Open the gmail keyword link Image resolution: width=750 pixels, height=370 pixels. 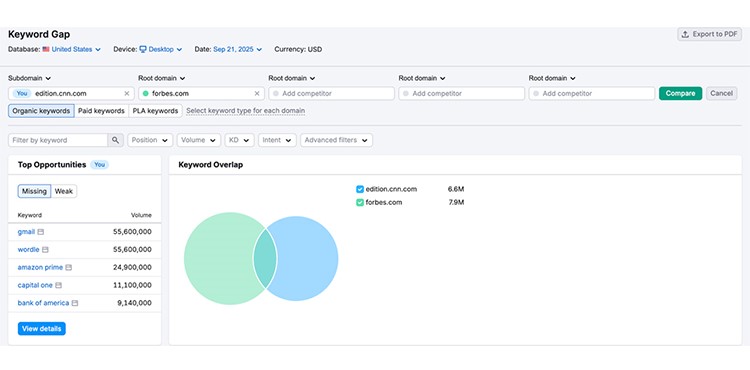pyautogui.click(x=26, y=232)
